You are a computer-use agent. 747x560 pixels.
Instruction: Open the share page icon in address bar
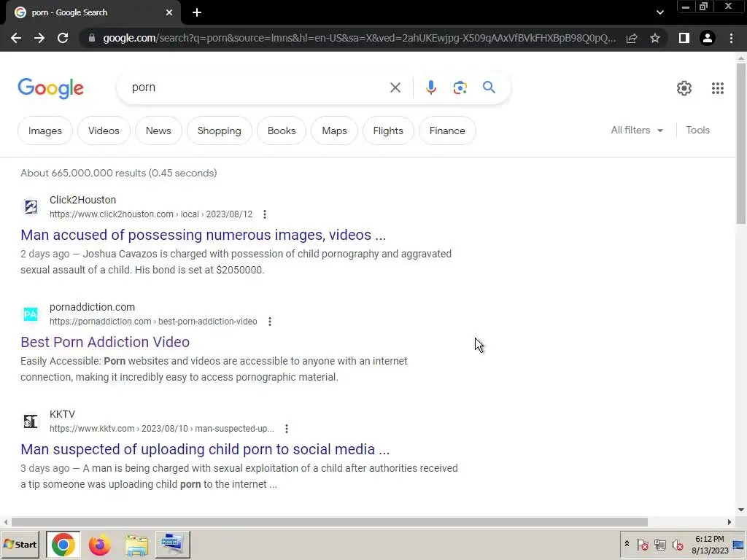click(x=632, y=38)
